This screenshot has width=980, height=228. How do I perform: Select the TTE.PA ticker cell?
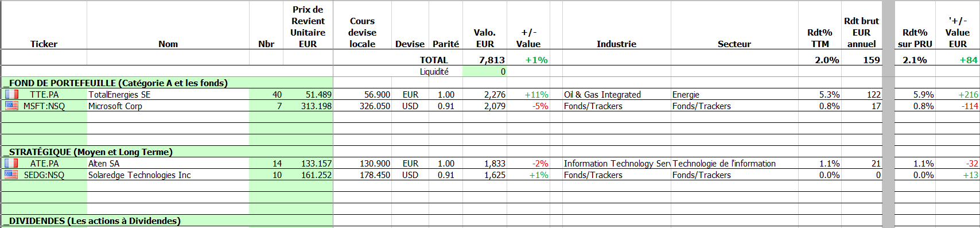44,94
